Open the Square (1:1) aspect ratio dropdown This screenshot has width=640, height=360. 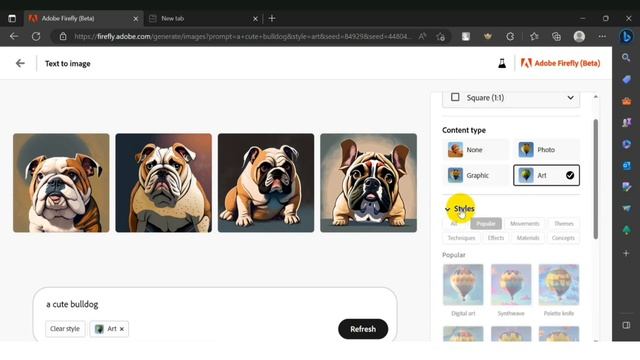511,98
